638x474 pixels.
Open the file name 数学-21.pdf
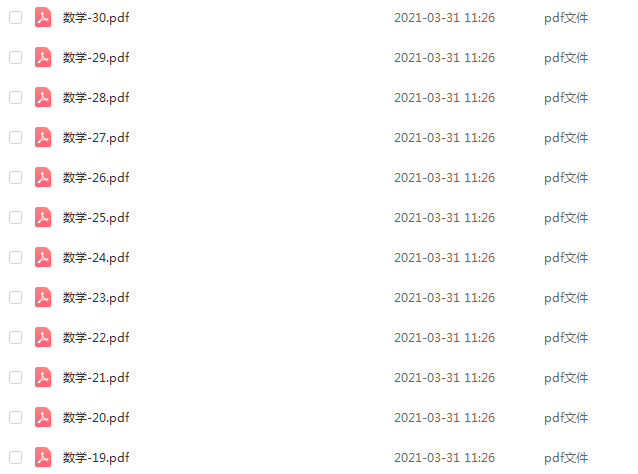(x=96, y=378)
